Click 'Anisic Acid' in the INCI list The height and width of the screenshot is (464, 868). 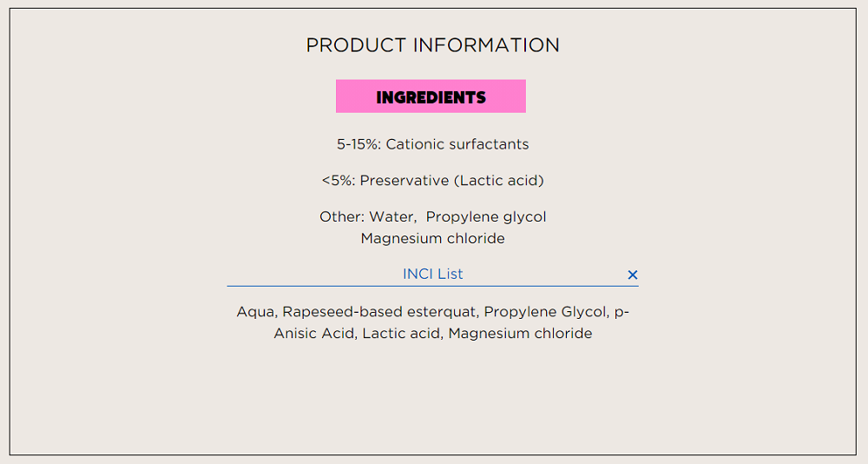click(x=314, y=333)
